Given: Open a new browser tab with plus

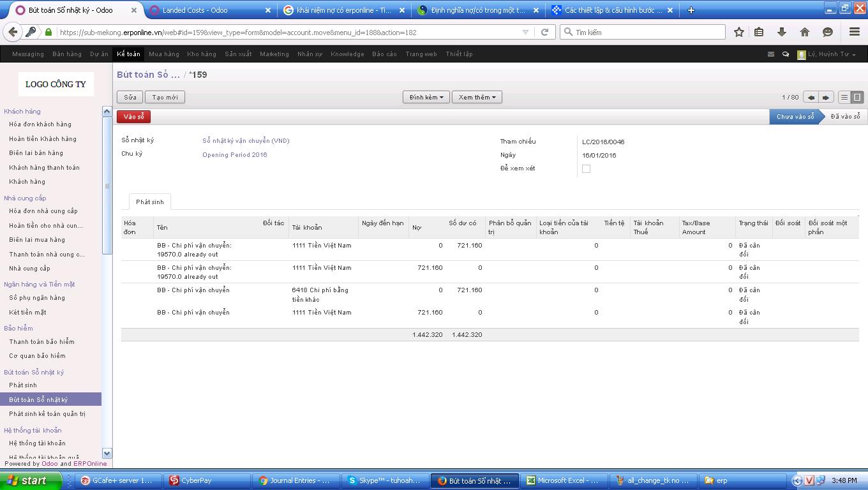Looking at the screenshot, I should 691,10.
